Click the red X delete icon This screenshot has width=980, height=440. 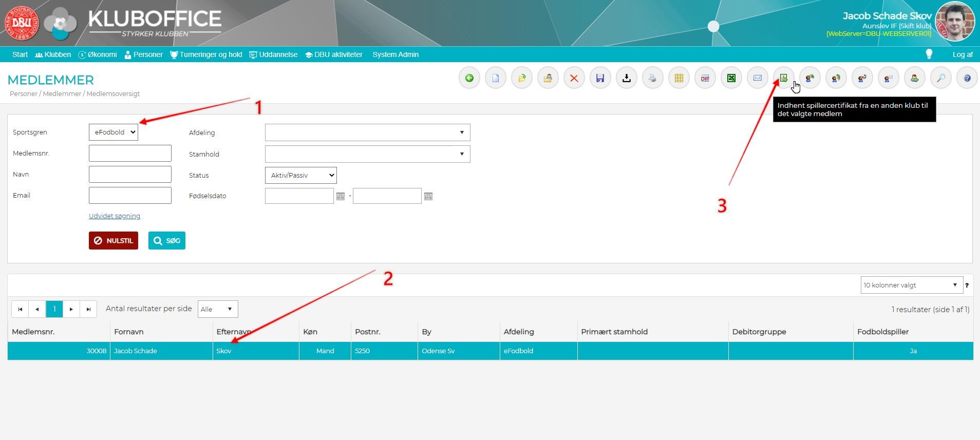click(574, 78)
